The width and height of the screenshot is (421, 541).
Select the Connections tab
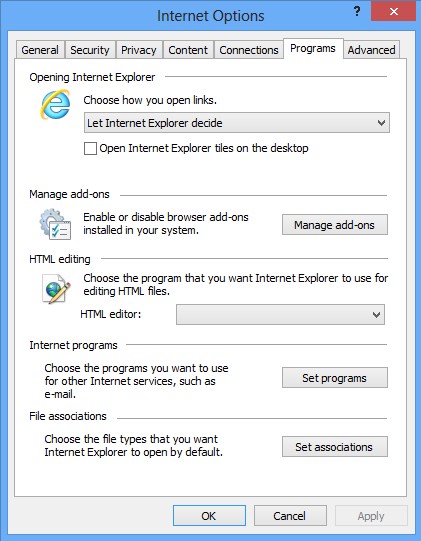(x=249, y=50)
